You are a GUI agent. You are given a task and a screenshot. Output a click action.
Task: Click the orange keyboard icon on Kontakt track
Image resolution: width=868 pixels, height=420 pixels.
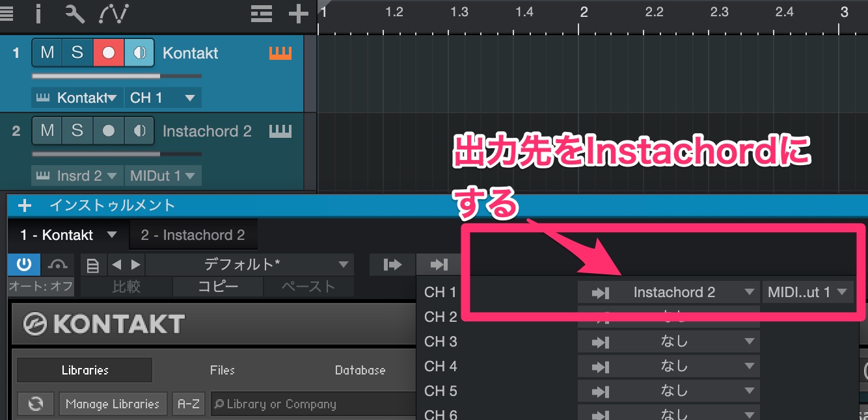coord(280,53)
